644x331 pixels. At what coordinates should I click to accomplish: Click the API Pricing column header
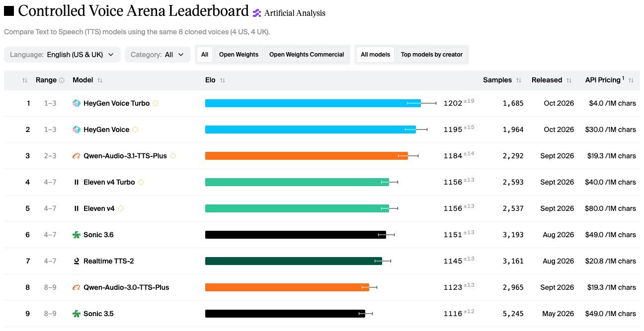(604, 80)
